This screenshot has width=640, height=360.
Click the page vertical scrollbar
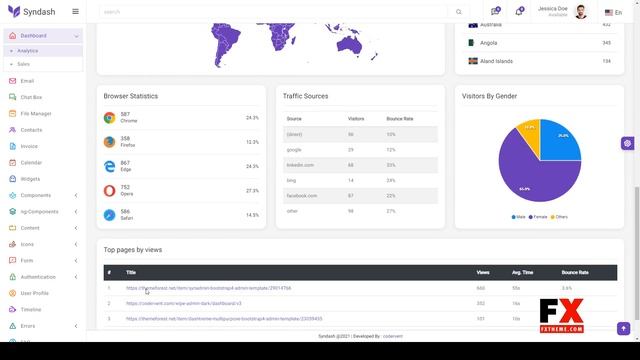click(x=637, y=253)
